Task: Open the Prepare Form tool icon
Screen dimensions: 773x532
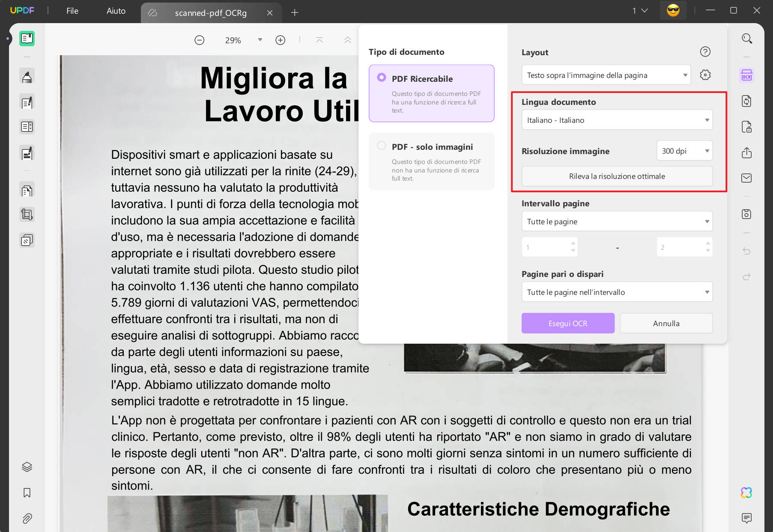Action: (27, 127)
